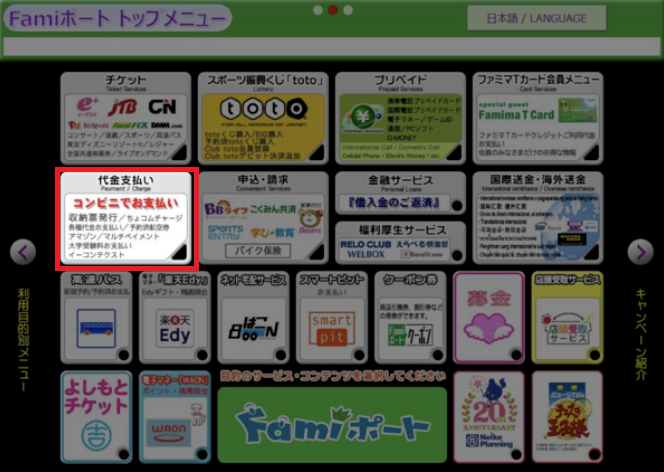Go to previous page with left arrow
This screenshot has width=664, height=472.
23,252
